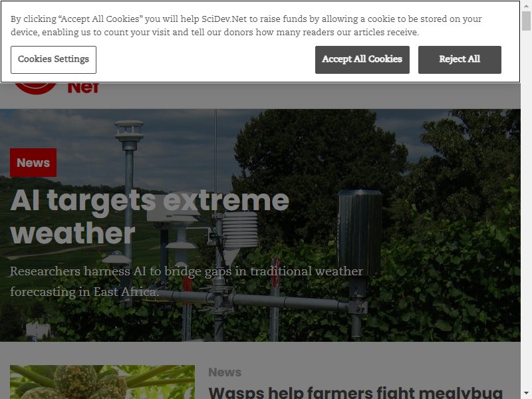Open 'Wasps help farmers fight mealybug' article
Image resolution: width=532 pixels, height=399 pixels.
[355, 393]
